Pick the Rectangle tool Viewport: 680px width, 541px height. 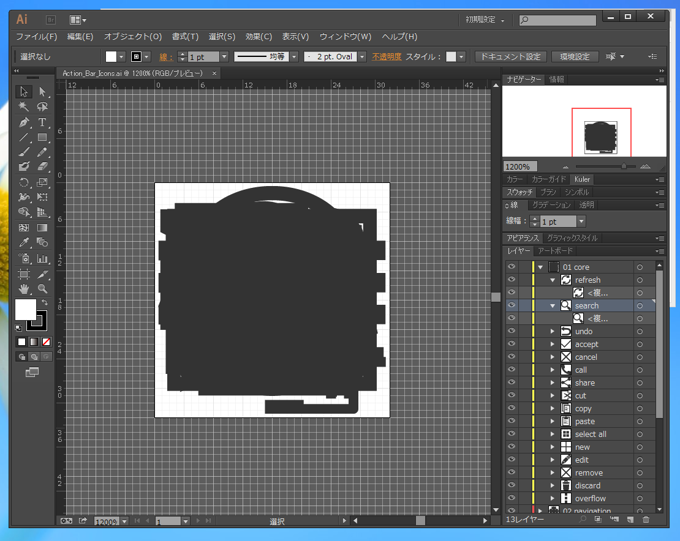click(42, 138)
